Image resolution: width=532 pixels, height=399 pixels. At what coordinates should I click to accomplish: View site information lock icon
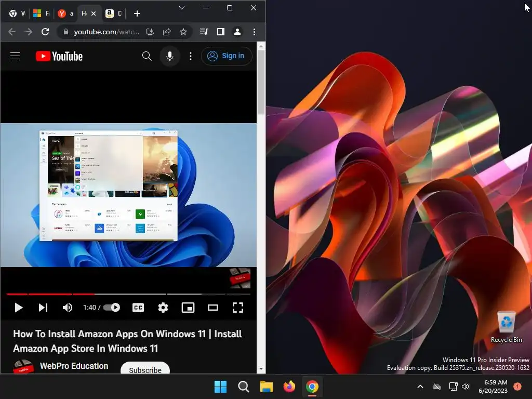pyautogui.click(x=66, y=32)
